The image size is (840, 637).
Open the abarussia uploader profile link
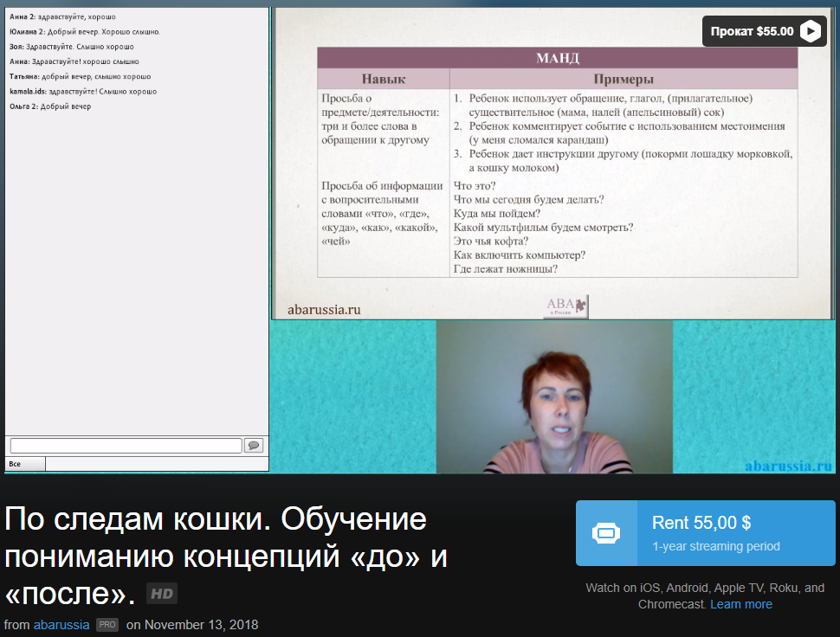(x=61, y=624)
